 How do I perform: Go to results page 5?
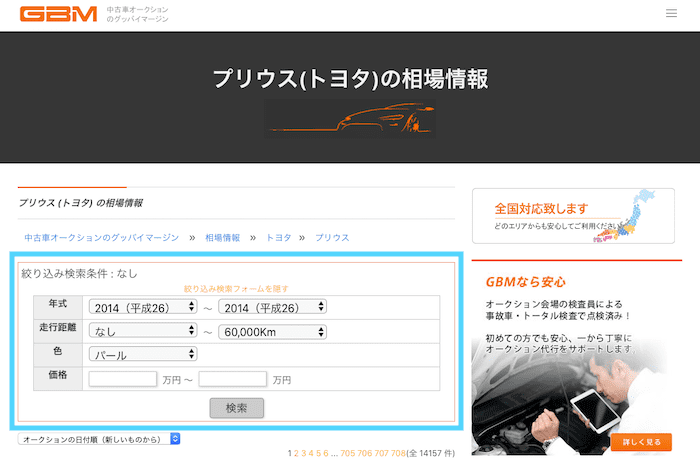319,453
